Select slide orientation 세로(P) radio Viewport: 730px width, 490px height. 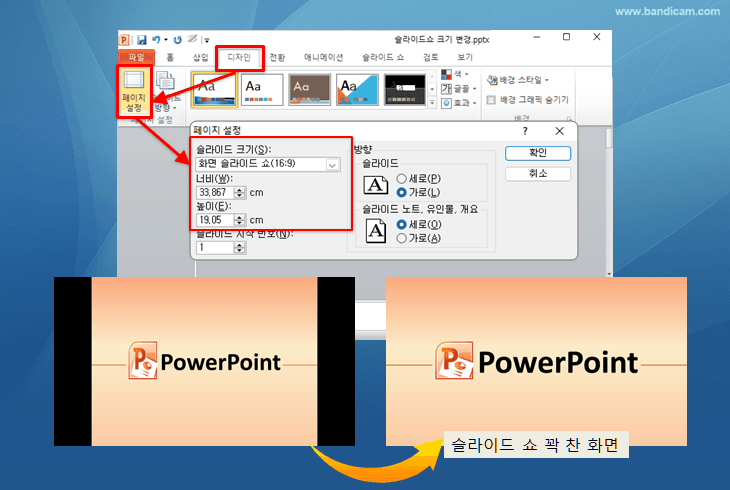(x=401, y=178)
